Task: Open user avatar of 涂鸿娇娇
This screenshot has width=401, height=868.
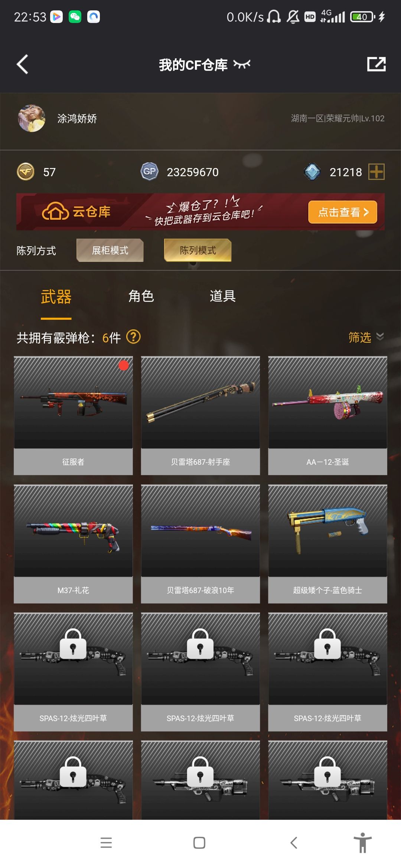Action: 32,118
